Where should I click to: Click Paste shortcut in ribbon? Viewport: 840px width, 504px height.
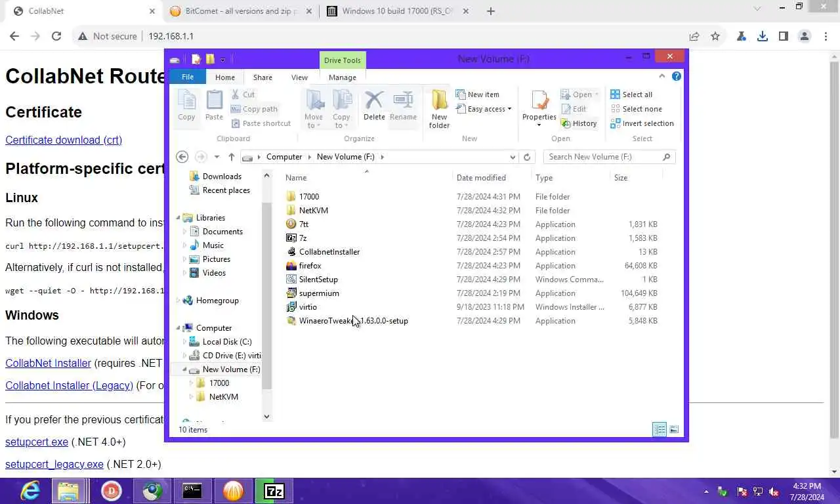(x=261, y=123)
